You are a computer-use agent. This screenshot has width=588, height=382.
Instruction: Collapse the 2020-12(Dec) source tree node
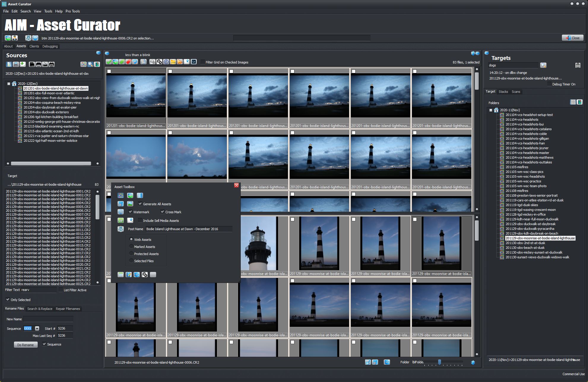point(9,84)
